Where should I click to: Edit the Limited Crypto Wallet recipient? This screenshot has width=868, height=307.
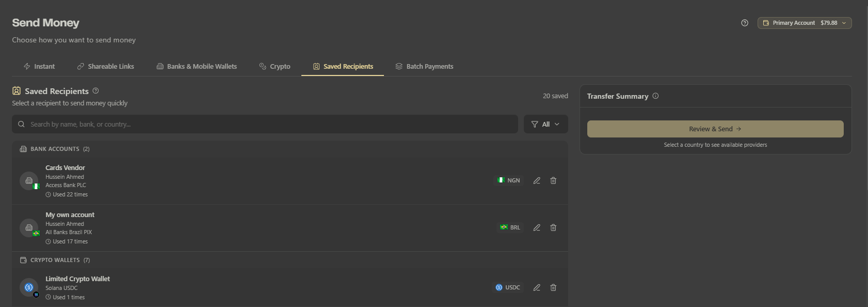click(537, 287)
